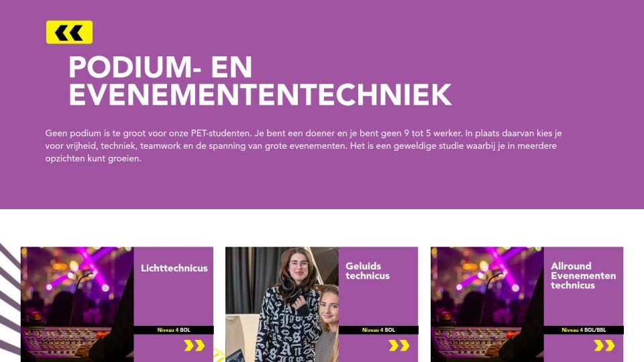Click the intro paragraph about PET-studenten

pos(303,145)
